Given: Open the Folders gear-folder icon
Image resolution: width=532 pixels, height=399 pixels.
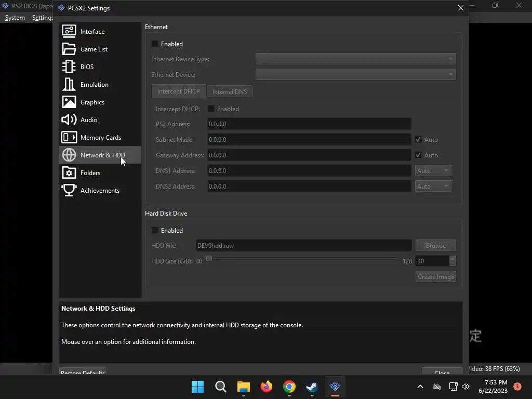Looking at the screenshot, I should (69, 172).
